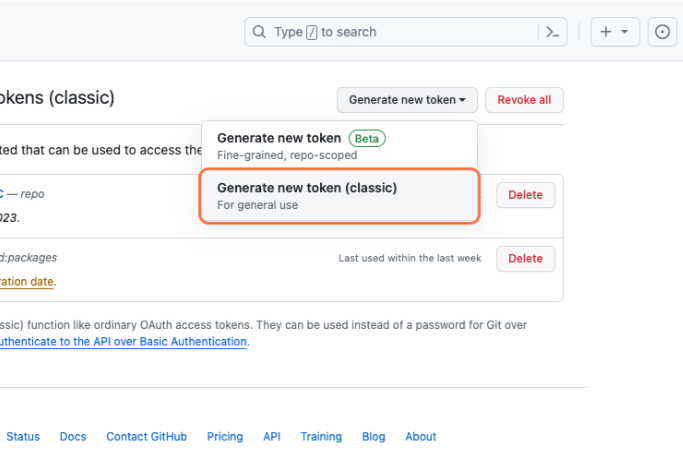
Task: Open the Blog footer link
Action: [373, 437]
